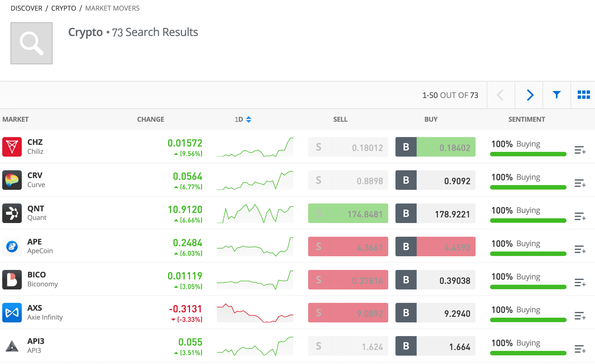Buy AXS at 9.2940
Viewport: 595px width, 364px height.
[x=435, y=313]
